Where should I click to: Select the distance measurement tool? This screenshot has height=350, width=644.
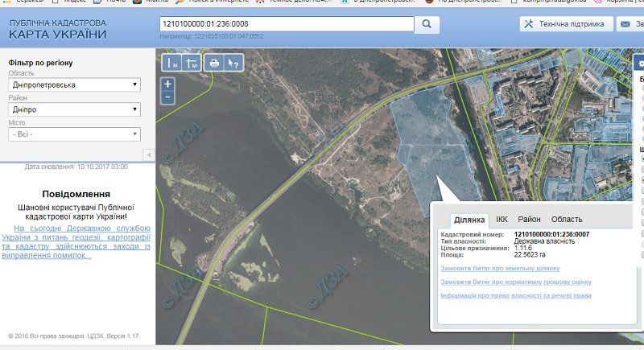(x=172, y=63)
